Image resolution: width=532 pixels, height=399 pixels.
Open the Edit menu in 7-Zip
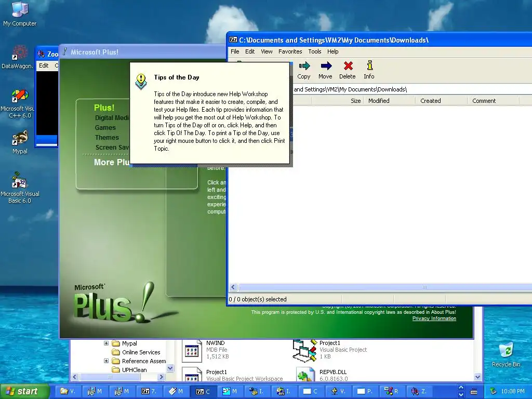(250, 51)
